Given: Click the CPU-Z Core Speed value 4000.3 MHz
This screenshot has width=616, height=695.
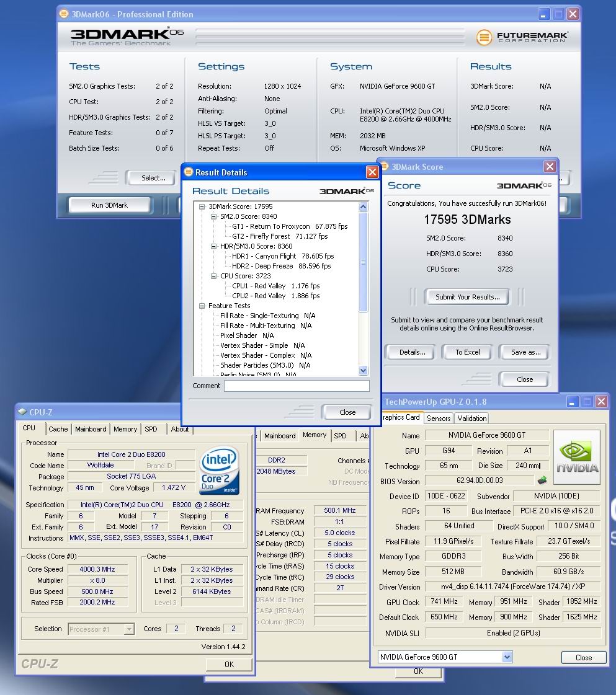Looking at the screenshot, I should (97, 569).
